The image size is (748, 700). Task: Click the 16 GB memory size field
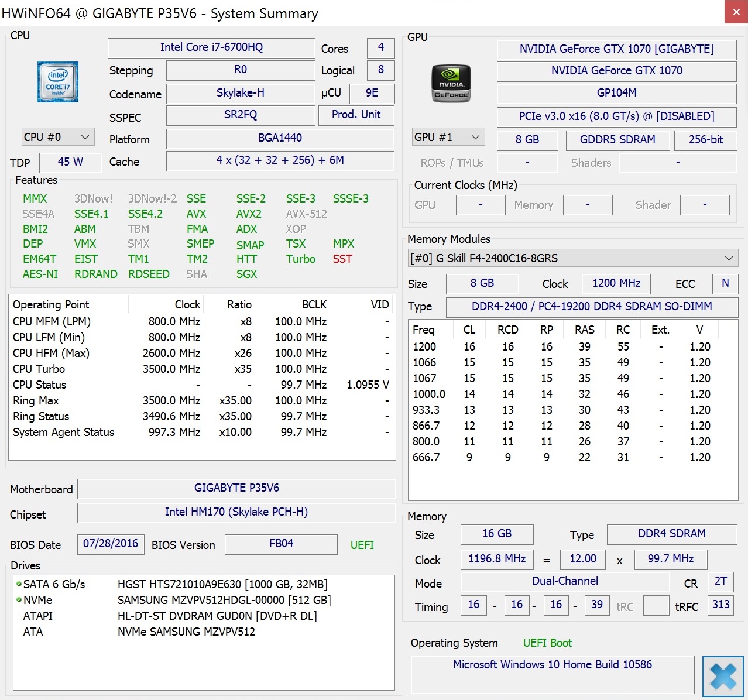click(x=497, y=534)
